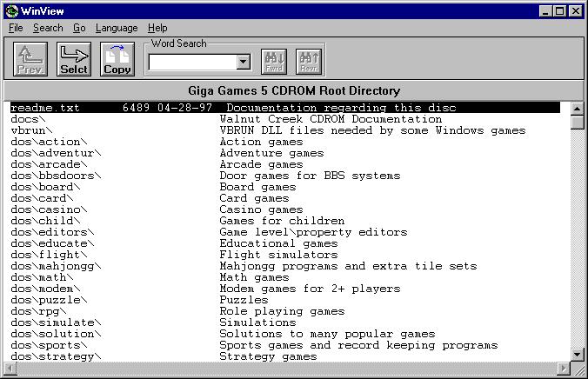Click the vertical scrollbar up arrow
The image size is (588, 379).
[x=576, y=108]
